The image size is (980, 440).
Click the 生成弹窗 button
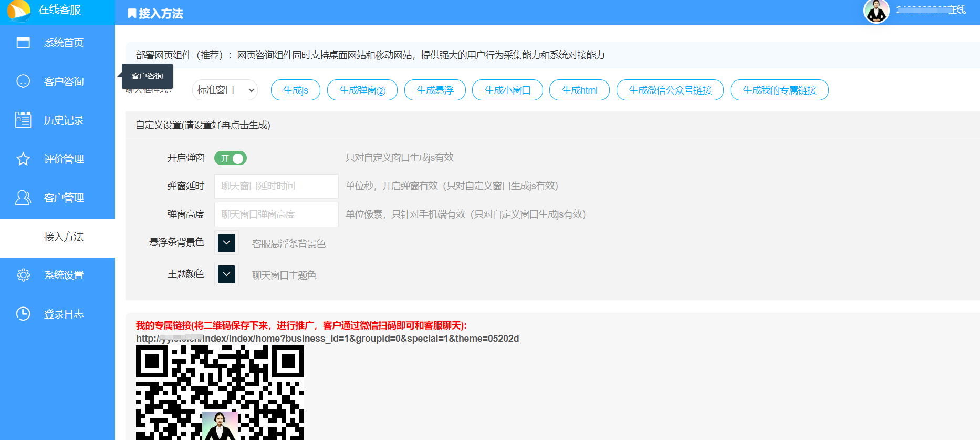pos(362,90)
